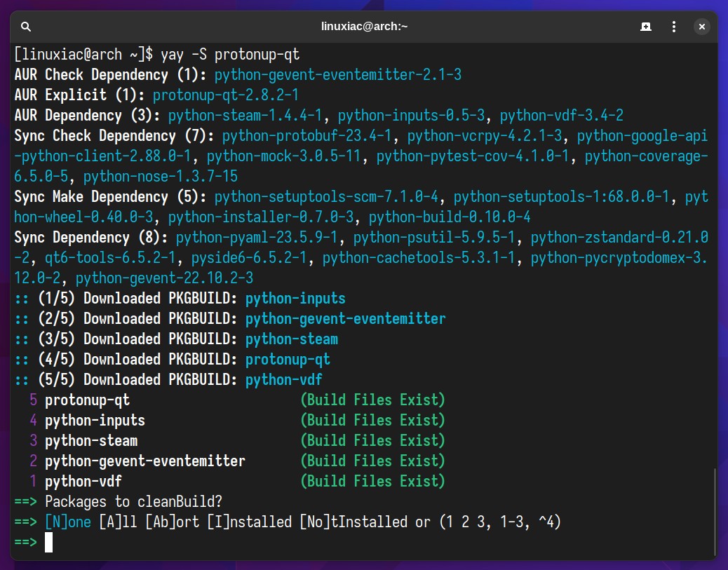Click the Sync Make Dependency (5): label
The image size is (728, 570).
111,197
